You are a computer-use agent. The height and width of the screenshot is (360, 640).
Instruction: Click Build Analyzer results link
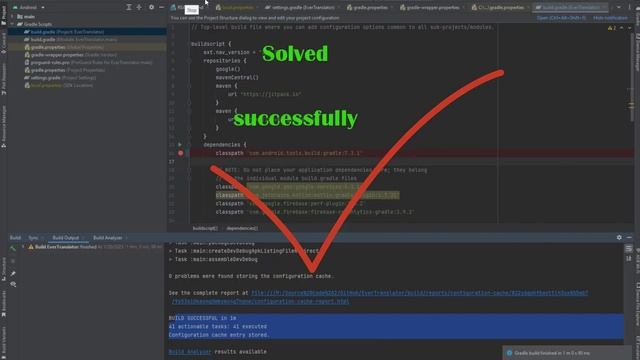click(190, 352)
